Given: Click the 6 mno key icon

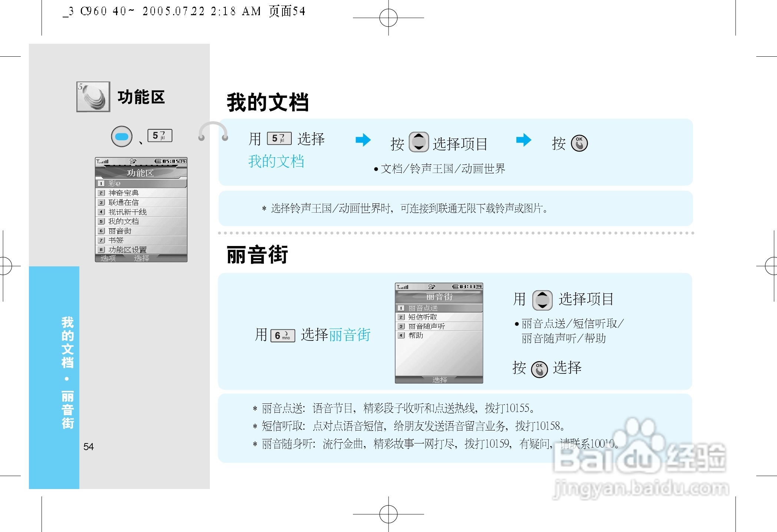Looking at the screenshot, I should coord(282,335).
